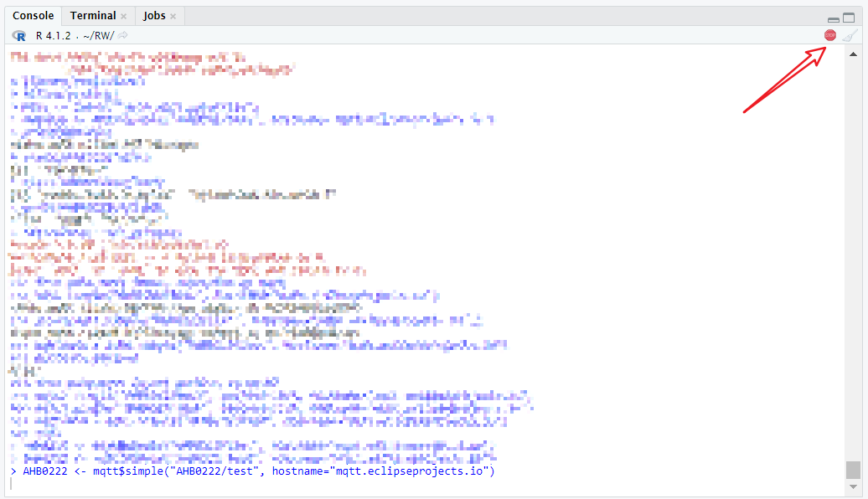
Task: Click the R logo icon in console header
Action: pos(19,35)
